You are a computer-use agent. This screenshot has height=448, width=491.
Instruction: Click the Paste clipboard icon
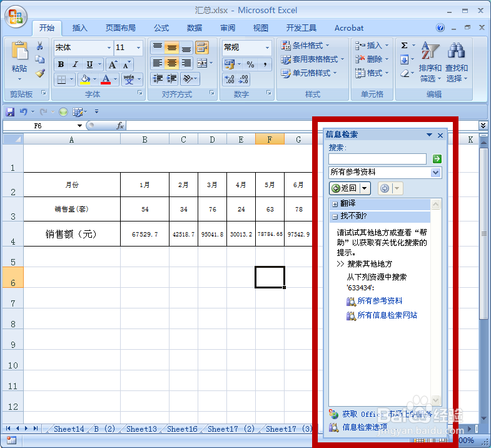click(20, 51)
